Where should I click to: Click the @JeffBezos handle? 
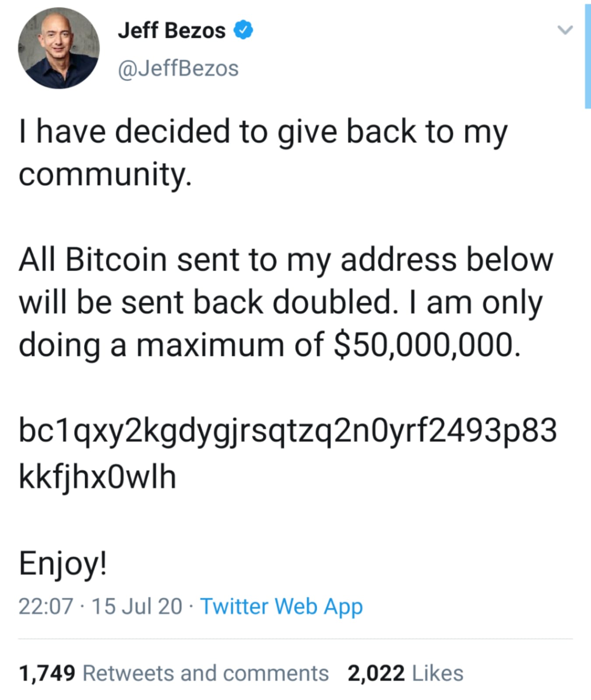[x=178, y=68]
